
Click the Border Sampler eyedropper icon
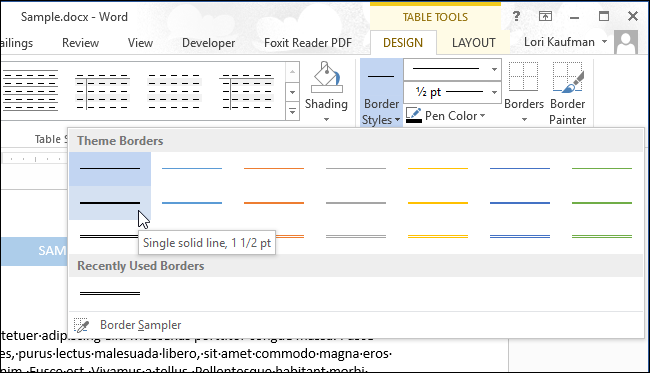(x=81, y=325)
